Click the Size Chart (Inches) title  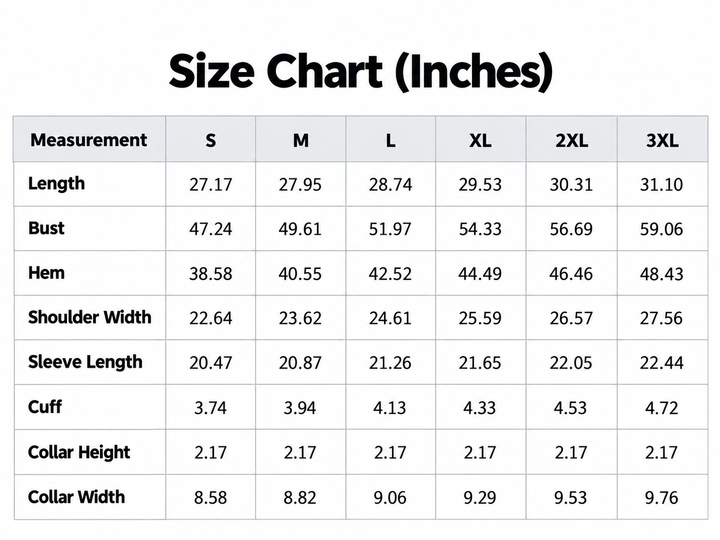pos(360,72)
